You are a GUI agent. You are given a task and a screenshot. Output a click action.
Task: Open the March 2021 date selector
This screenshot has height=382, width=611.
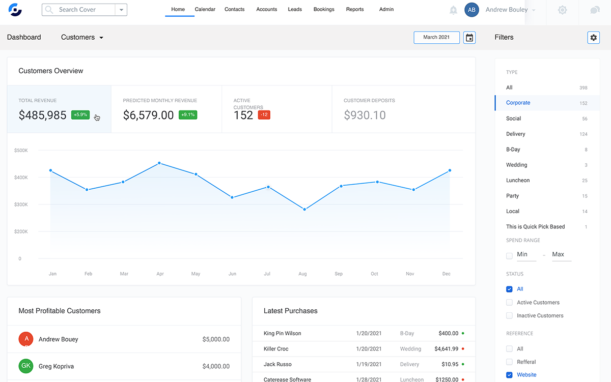436,37
